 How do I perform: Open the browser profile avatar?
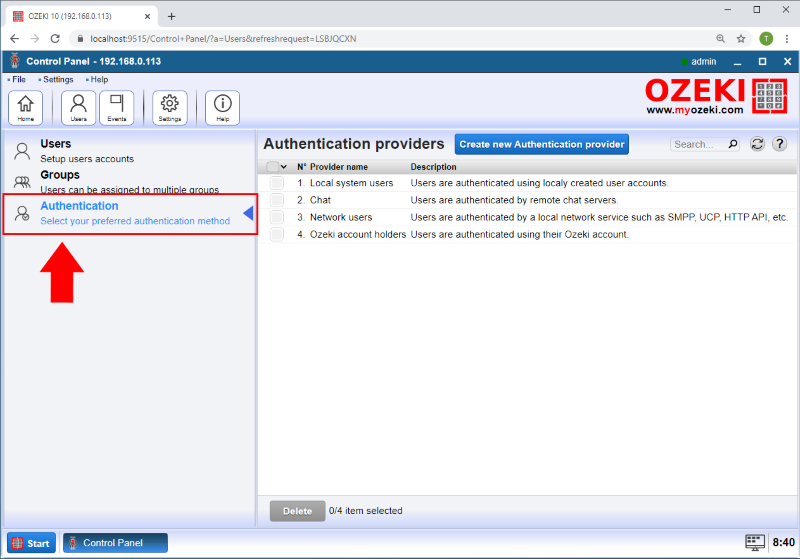(x=766, y=39)
